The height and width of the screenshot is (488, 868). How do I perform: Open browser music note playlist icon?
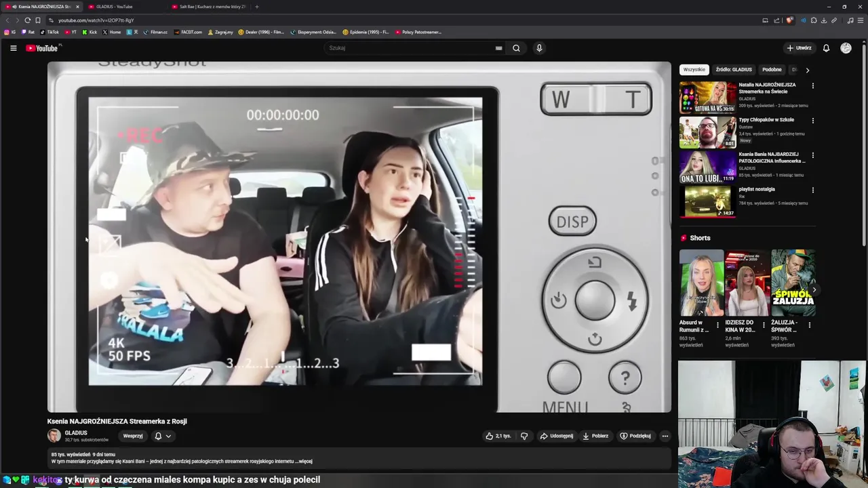coord(850,20)
